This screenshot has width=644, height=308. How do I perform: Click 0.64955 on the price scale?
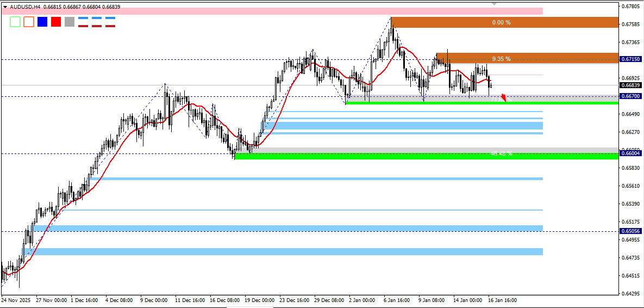click(x=631, y=240)
